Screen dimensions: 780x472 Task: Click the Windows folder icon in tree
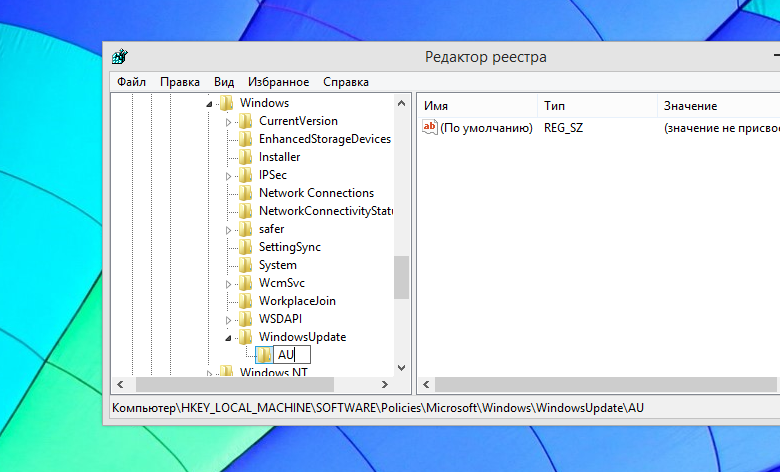pos(226,103)
